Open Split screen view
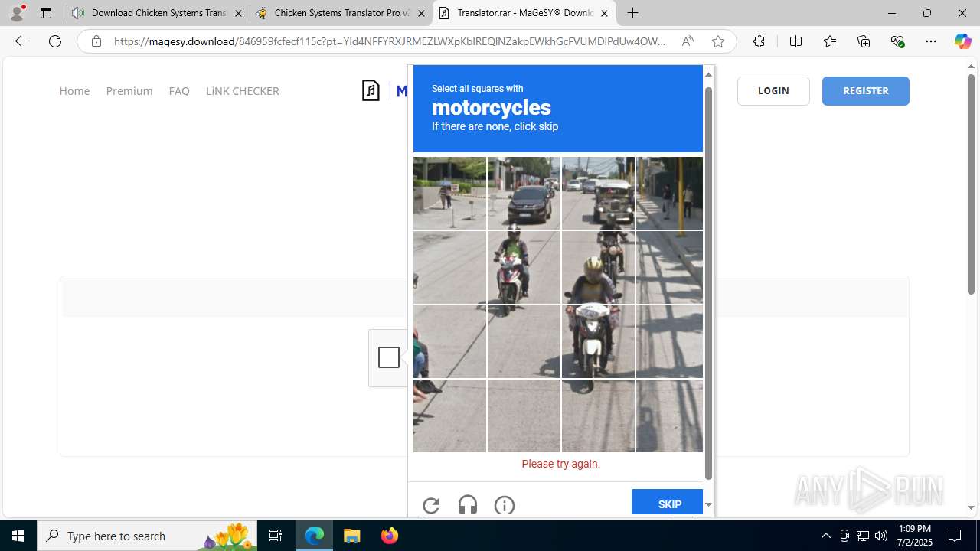This screenshot has height=551, width=980. click(x=795, y=41)
